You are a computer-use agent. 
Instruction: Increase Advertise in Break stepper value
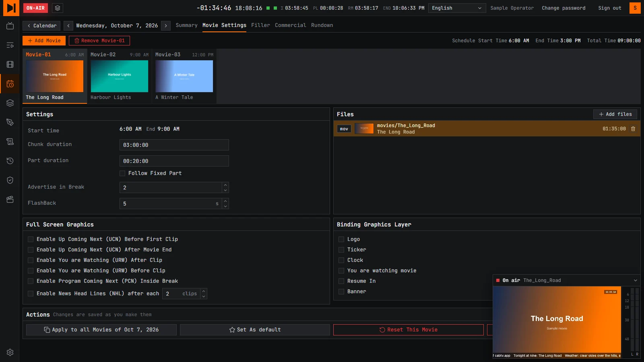tap(225, 185)
